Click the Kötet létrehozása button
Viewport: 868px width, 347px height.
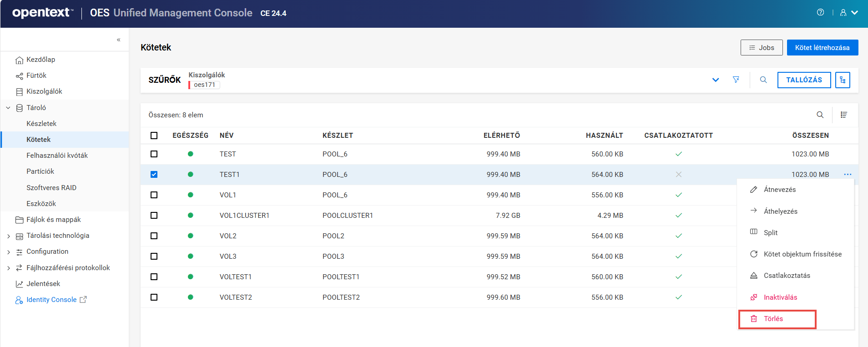coord(822,48)
